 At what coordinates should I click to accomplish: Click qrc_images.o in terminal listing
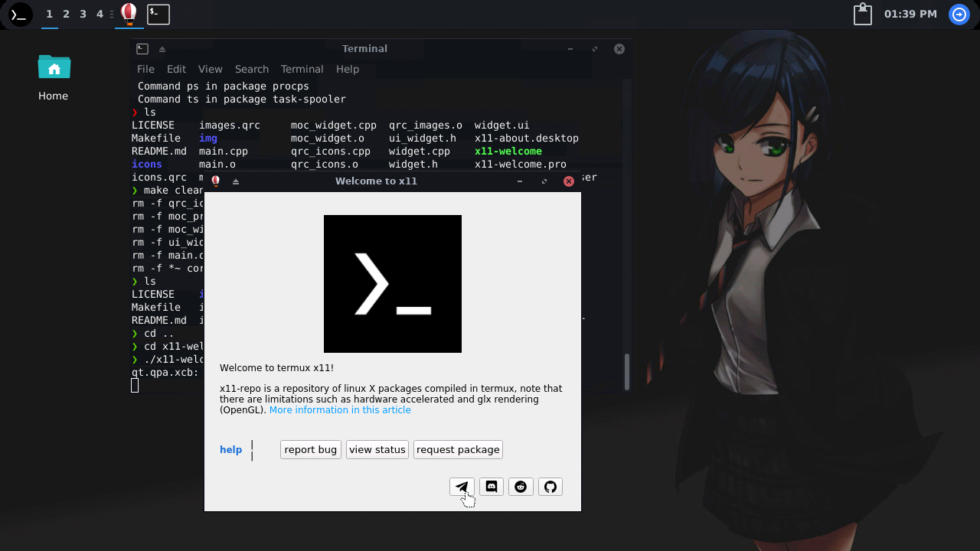click(x=426, y=126)
